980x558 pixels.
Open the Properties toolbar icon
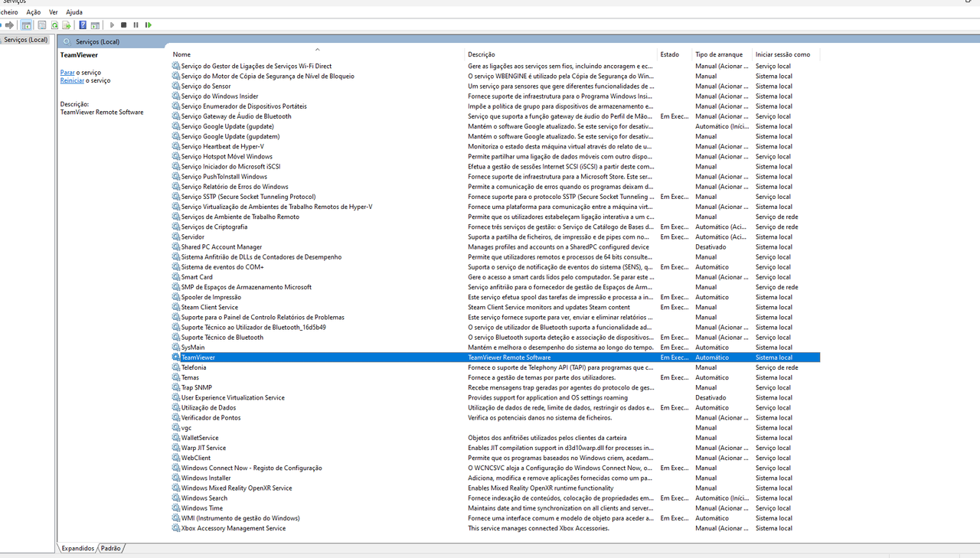click(42, 25)
